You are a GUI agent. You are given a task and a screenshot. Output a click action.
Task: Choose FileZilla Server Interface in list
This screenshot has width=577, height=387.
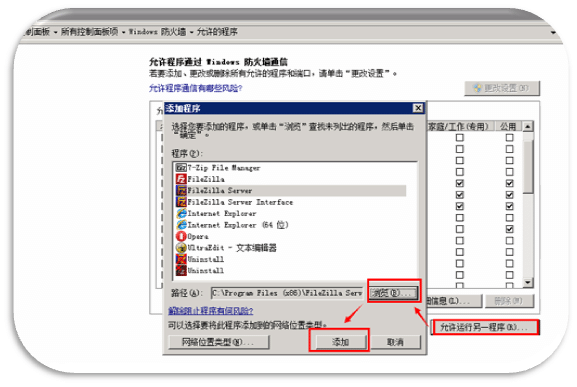pos(234,202)
